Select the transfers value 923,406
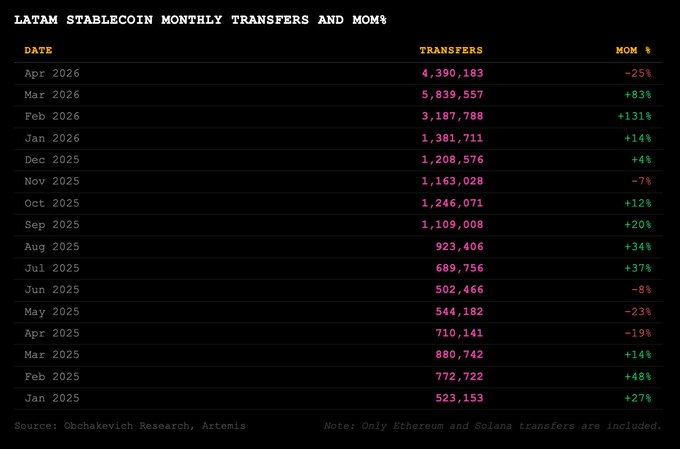Image resolution: width=680 pixels, height=449 pixels. (x=459, y=246)
